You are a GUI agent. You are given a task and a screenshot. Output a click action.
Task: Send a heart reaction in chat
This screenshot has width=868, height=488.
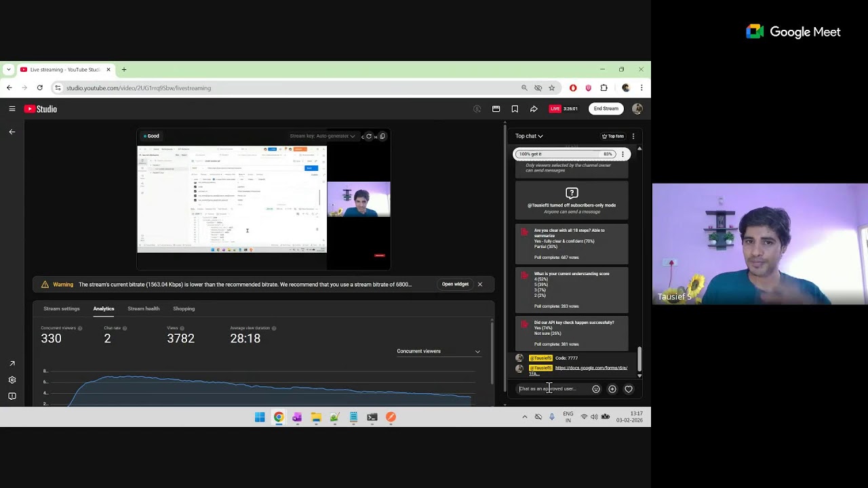(x=629, y=389)
